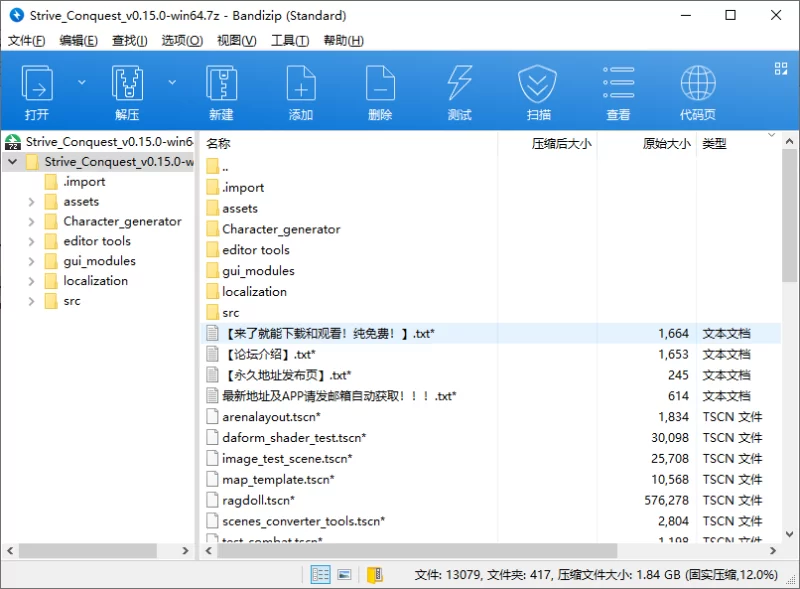Select the map_template.tscn file
800x589 pixels.
coord(270,480)
